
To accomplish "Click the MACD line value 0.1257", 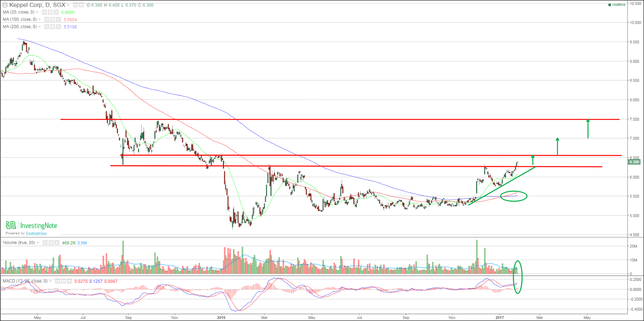I will point(96,281).
